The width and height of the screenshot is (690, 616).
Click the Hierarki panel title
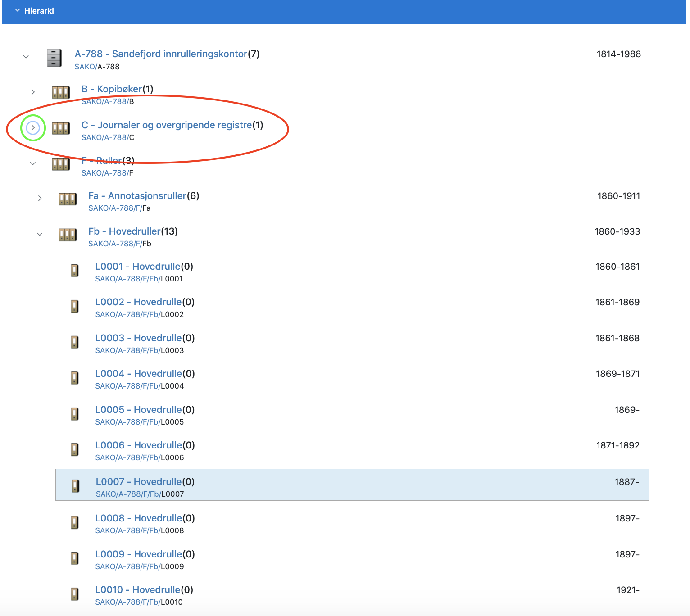tap(39, 11)
